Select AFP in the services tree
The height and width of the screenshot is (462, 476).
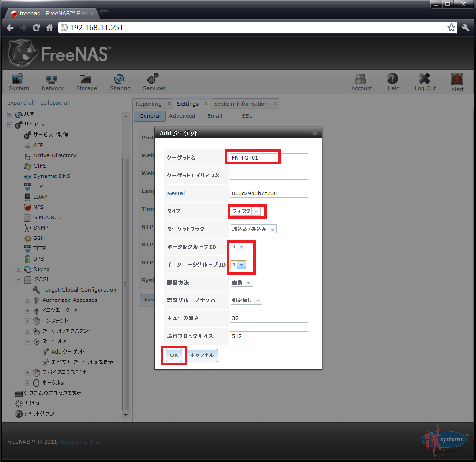(38, 145)
